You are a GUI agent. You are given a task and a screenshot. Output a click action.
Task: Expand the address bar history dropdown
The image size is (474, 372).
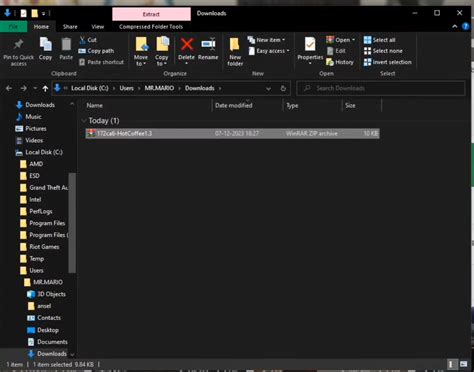(x=268, y=89)
